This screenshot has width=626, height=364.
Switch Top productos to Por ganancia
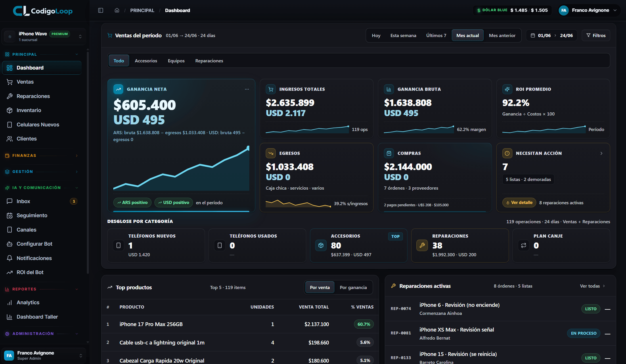click(x=353, y=287)
